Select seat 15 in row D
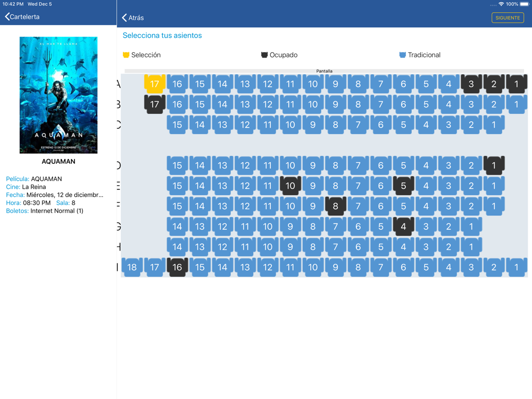The height and width of the screenshot is (399, 532). coord(177,165)
